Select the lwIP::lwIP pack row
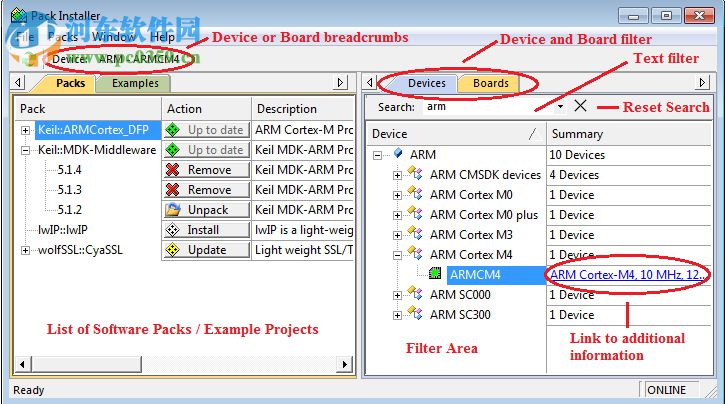Image resolution: width=725 pixels, height=404 pixels. coord(63,230)
